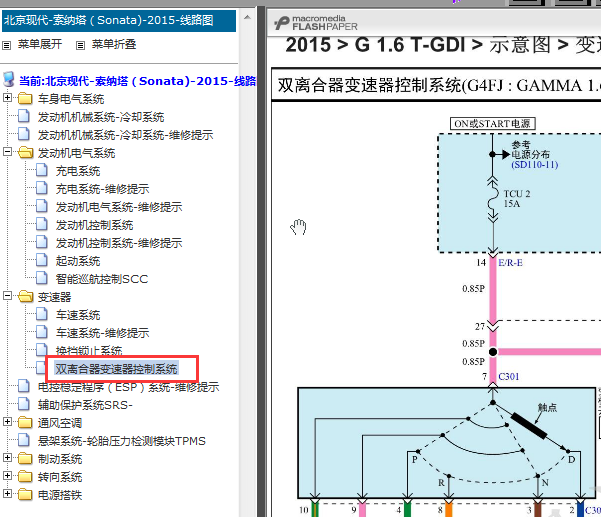Expand the 车身电气系统 folder node
This screenshot has height=517, width=601.
pyautogui.click(x=7, y=97)
